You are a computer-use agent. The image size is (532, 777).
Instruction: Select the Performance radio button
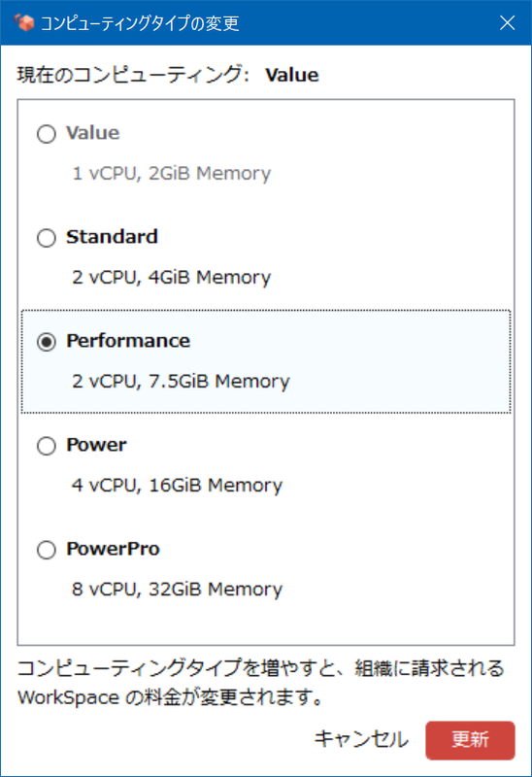(x=47, y=342)
